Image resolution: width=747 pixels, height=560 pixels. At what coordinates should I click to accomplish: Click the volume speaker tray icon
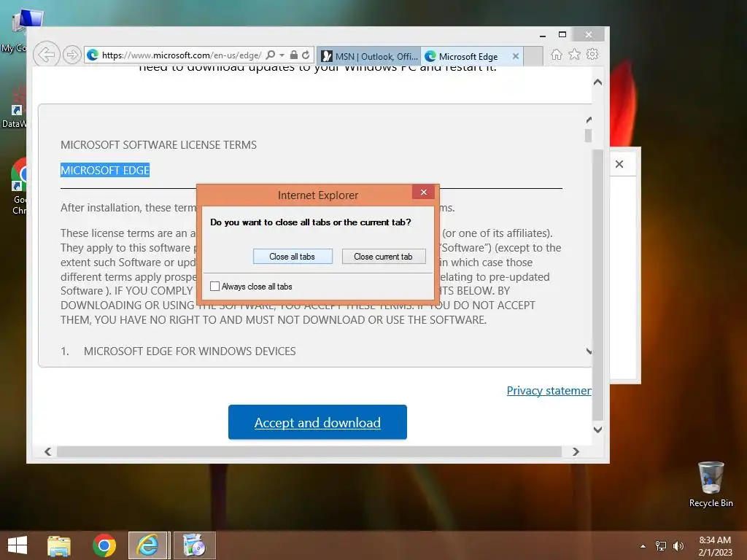pos(678,545)
